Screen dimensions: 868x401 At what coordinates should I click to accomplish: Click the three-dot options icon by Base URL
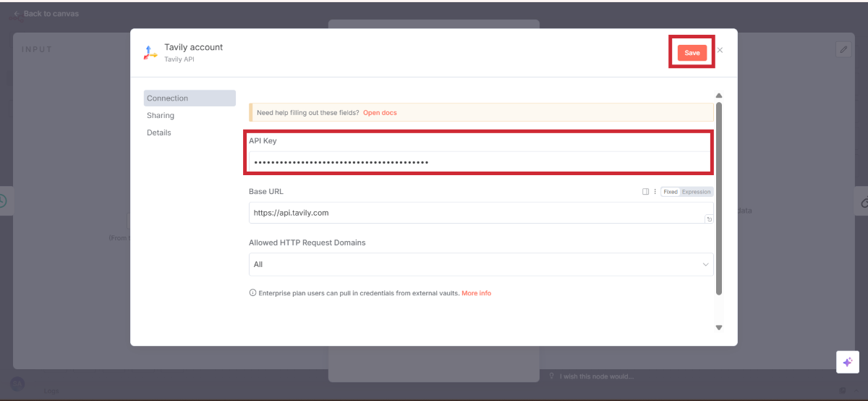(x=655, y=192)
